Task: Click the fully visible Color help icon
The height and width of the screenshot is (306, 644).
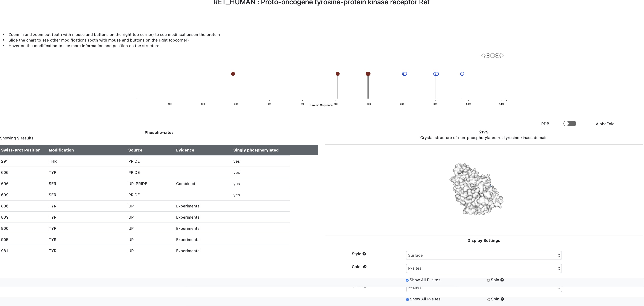Action: click(365, 267)
